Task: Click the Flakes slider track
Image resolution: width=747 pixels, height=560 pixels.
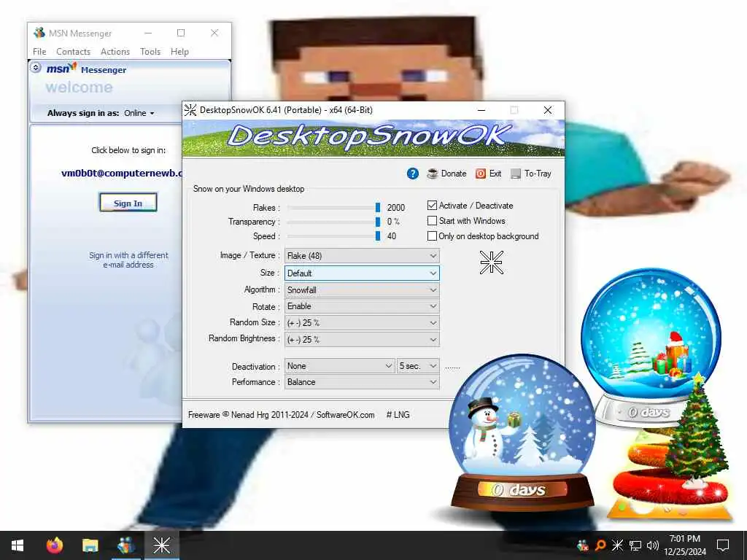Action: click(x=333, y=208)
